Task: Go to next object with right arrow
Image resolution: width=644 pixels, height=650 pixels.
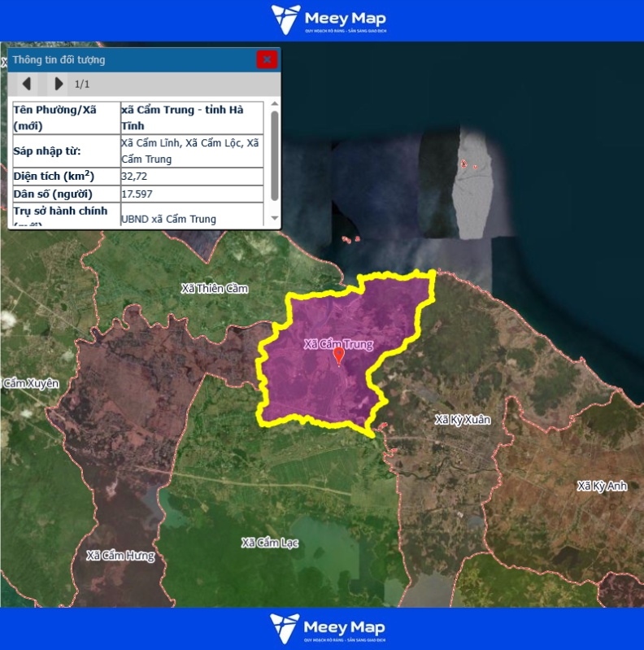Action: [58, 84]
